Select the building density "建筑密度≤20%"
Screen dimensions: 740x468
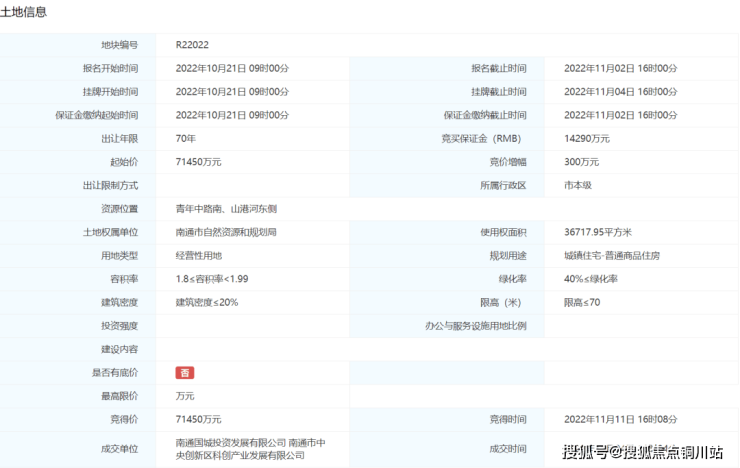207,302
